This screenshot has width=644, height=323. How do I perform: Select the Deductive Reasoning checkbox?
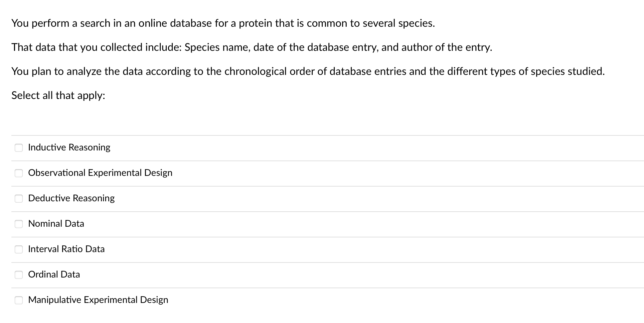point(19,199)
